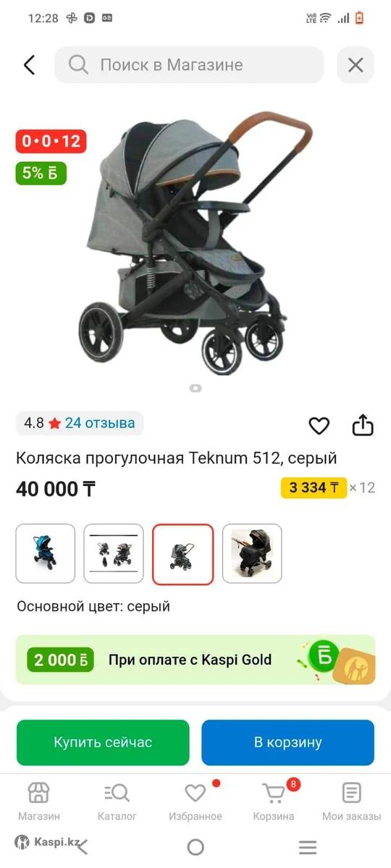Image resolution: width=391 pixels, height=868 pixels.
Task: Open the Kaspi Gold 2 000 bonus banner
Action: point(195,660)
